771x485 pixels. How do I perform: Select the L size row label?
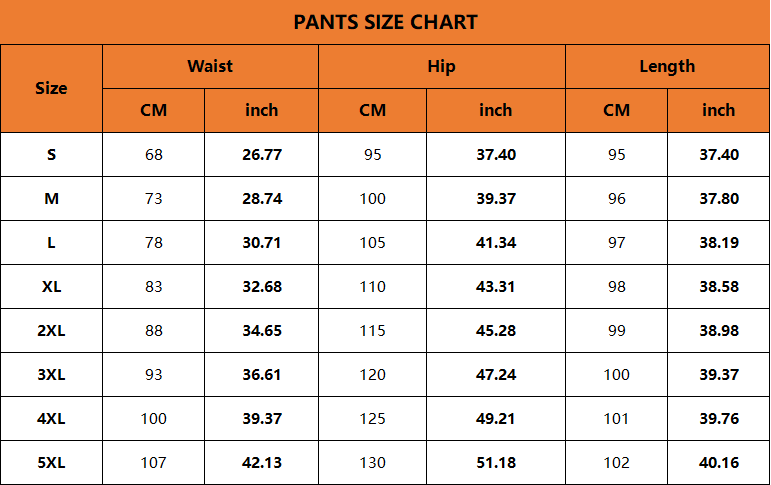[x=51, y=242]
